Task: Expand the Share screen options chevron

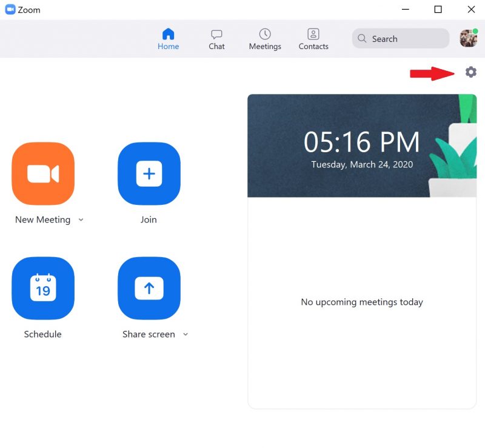Action: click(186, 334)
